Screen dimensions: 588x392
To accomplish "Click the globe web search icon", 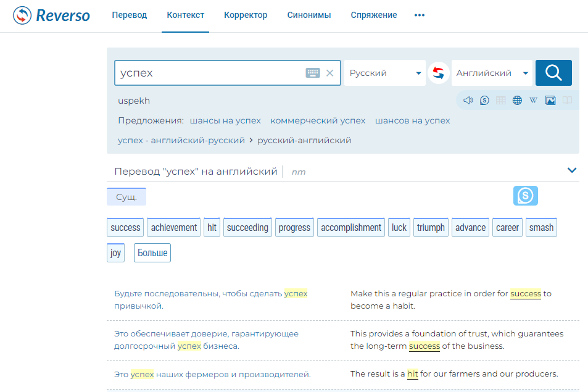I will point(517,100).
